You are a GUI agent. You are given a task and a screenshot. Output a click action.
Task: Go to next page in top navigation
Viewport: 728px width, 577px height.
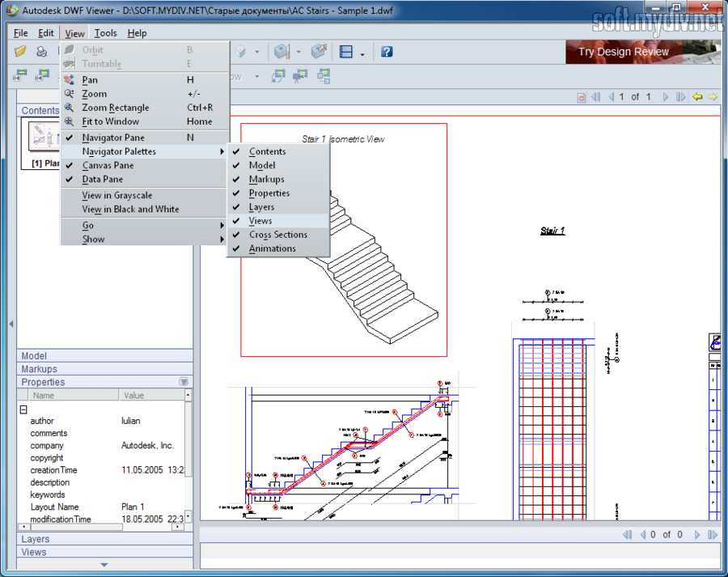click(666, 97)
